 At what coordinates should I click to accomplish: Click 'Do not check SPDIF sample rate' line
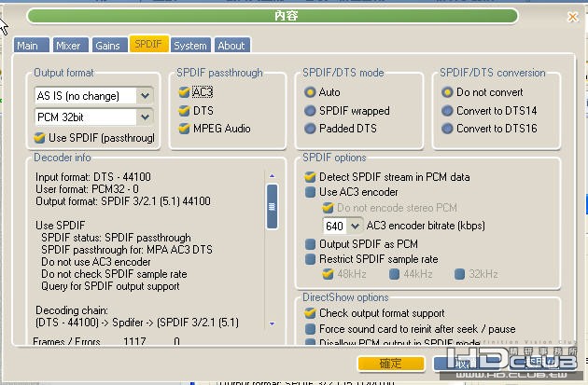(x=114, y=274)
